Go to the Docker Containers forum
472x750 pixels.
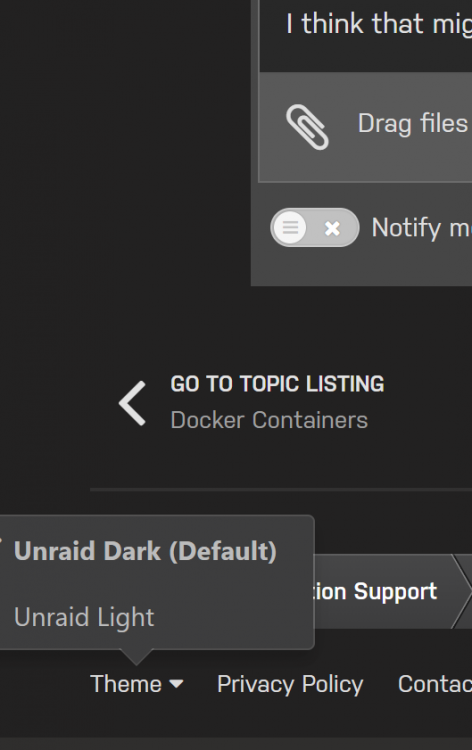[269, 420]
